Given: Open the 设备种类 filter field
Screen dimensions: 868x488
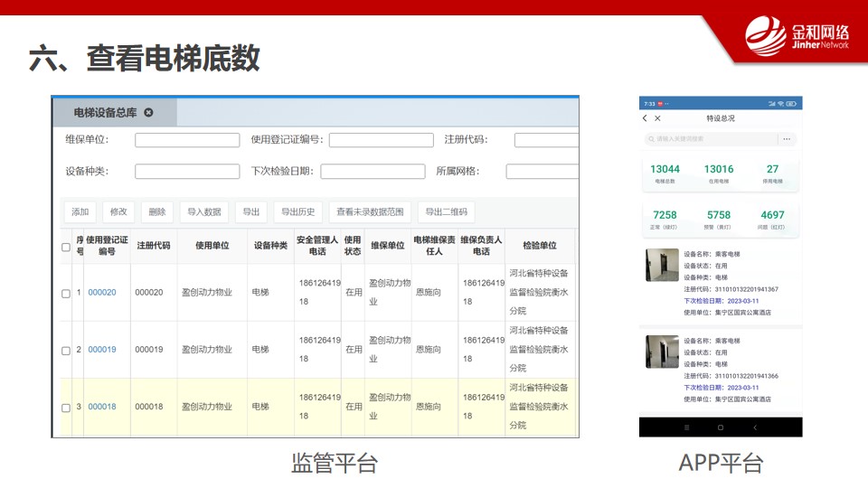Looking at the screenshot, I should (x=187, y=172).
